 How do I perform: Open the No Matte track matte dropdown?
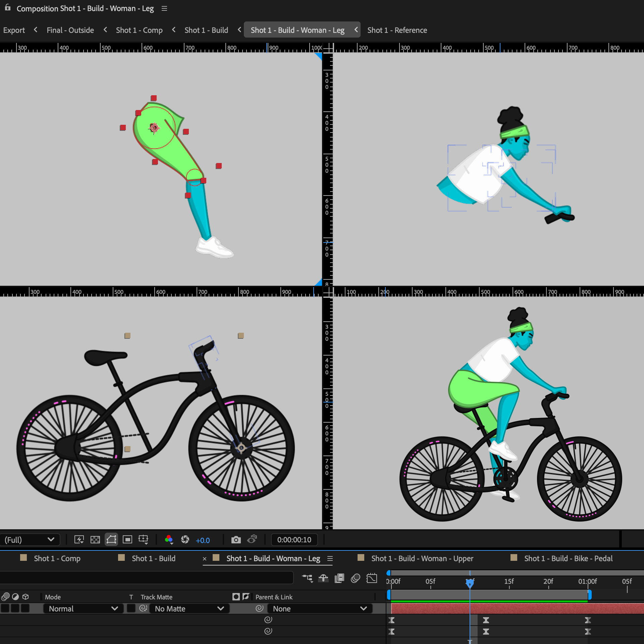click(189, 608)
